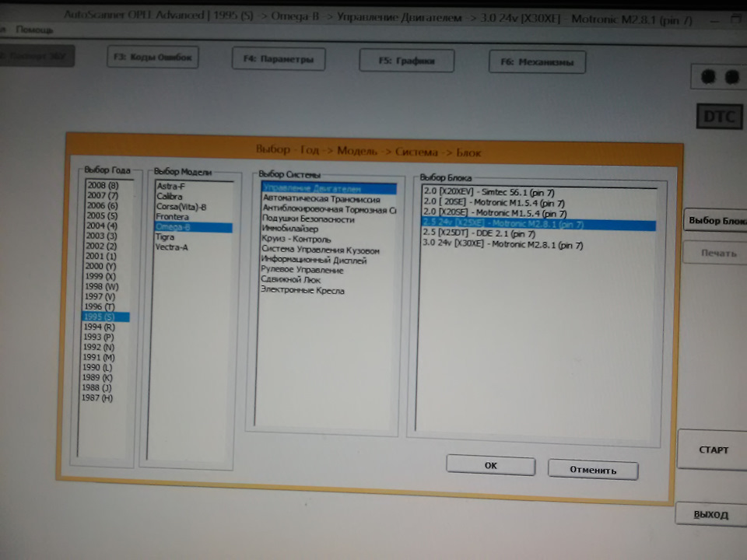Select Система Управления Кузовом

(x=320, y=250)
